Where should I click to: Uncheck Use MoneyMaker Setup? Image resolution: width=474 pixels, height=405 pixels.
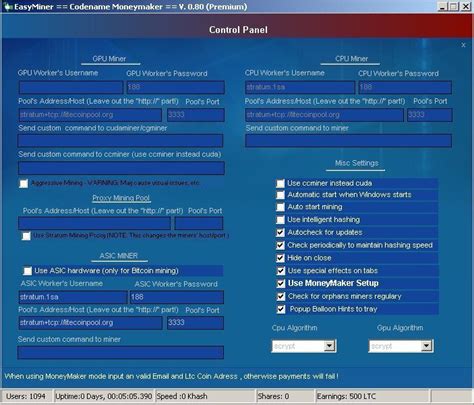[281, 284]
